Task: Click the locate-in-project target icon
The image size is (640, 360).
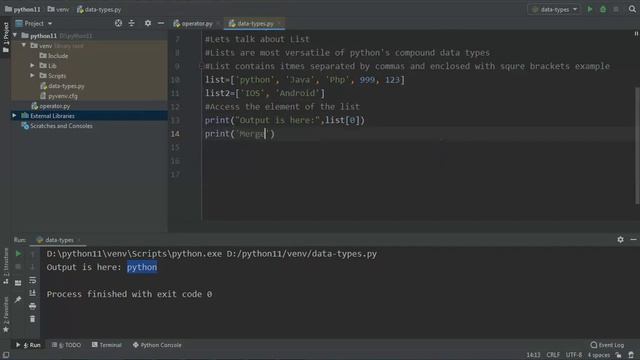Action: point(118,23)
